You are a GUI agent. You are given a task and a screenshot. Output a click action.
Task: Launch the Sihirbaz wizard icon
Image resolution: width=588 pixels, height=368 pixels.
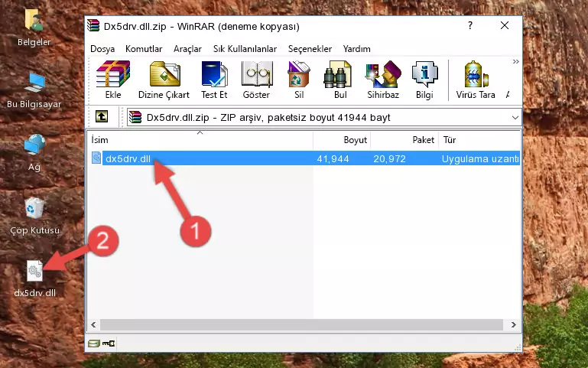[x=383, y=74]
